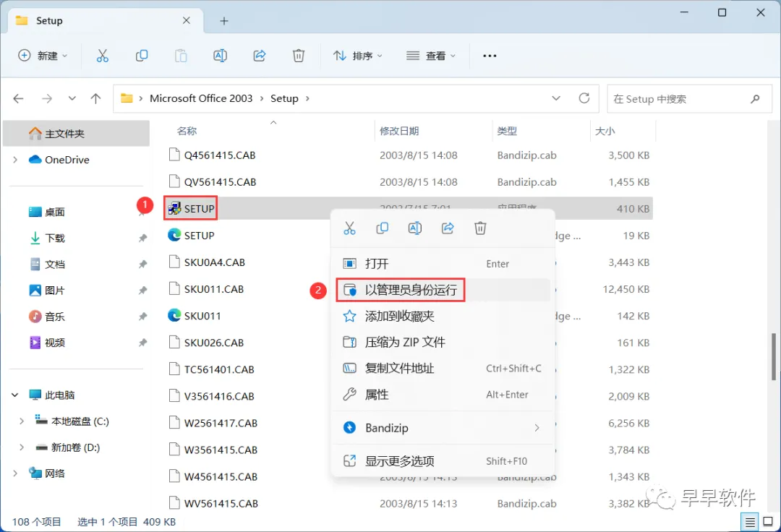781x532 pixels.
Task: Collapse the 此电脑 (This PC) node
Action: (x=15, y=395)
